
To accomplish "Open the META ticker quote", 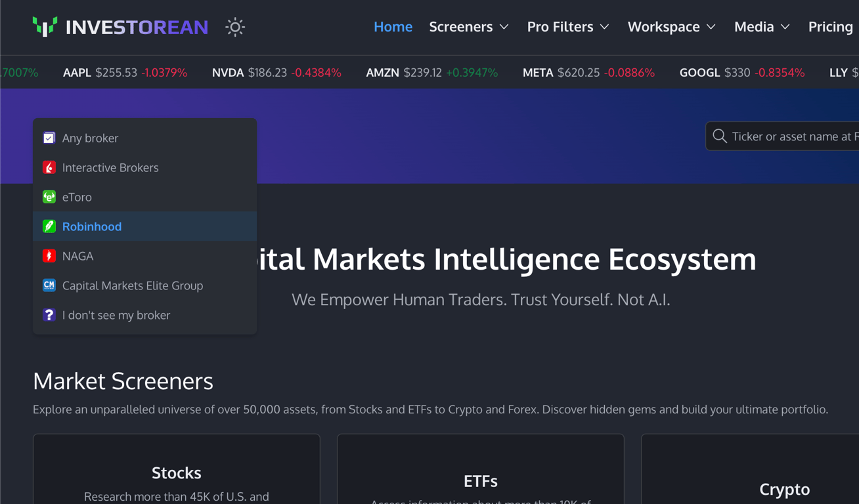I will [x=588, y=73].
